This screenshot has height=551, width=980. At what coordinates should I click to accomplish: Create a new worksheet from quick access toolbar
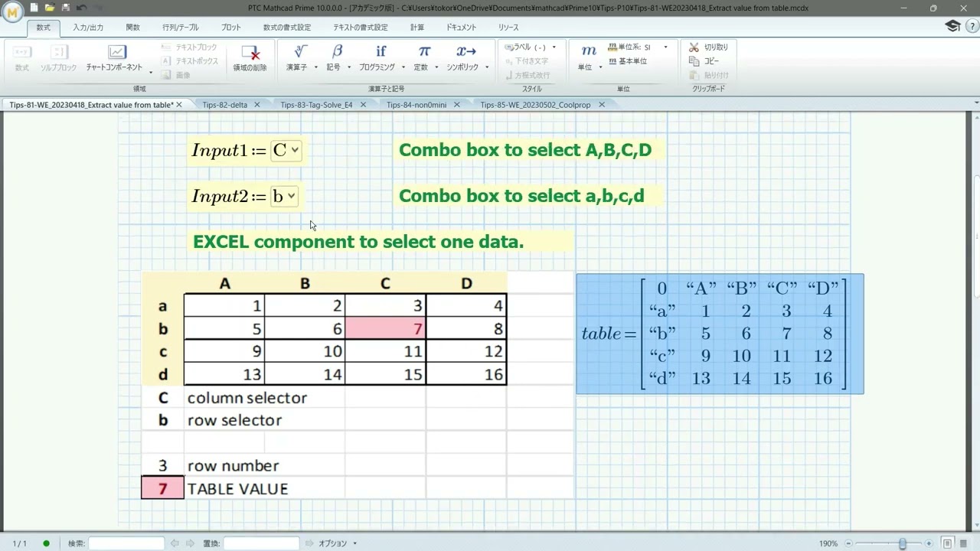pos(34,8)
